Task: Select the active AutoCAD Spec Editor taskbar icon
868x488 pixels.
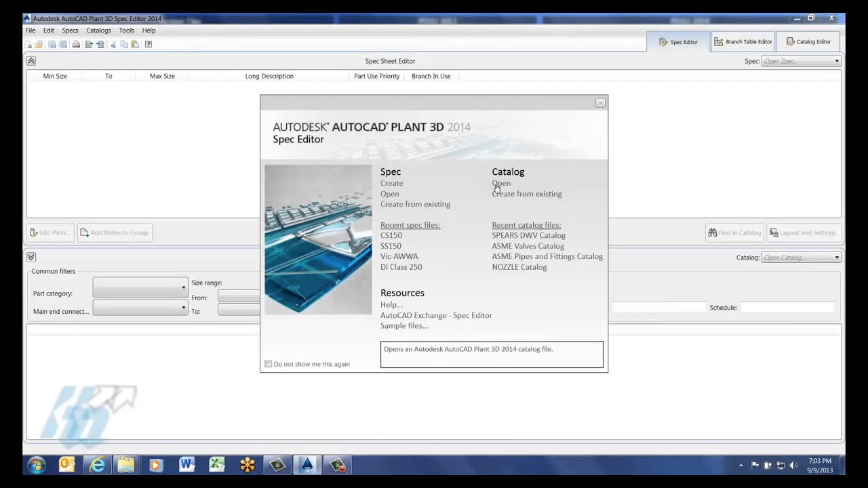Action: (x=307, y=465)
